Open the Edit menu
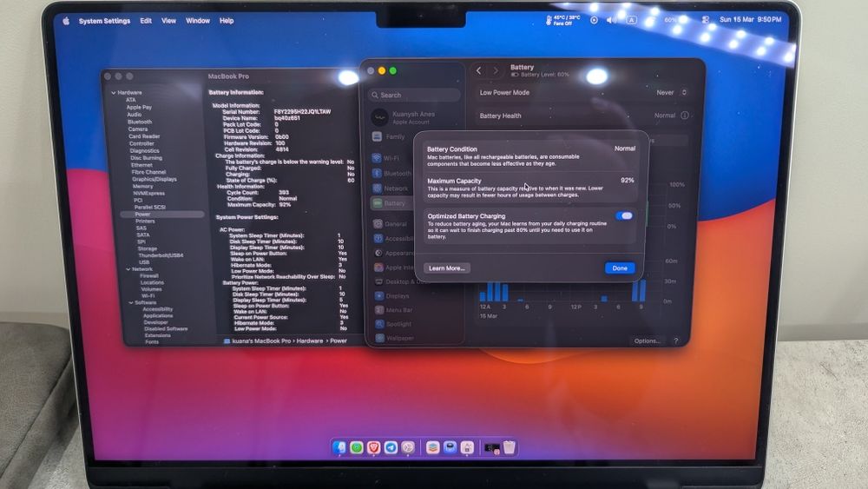Viewport: 868px width, 489px height. 146,21
